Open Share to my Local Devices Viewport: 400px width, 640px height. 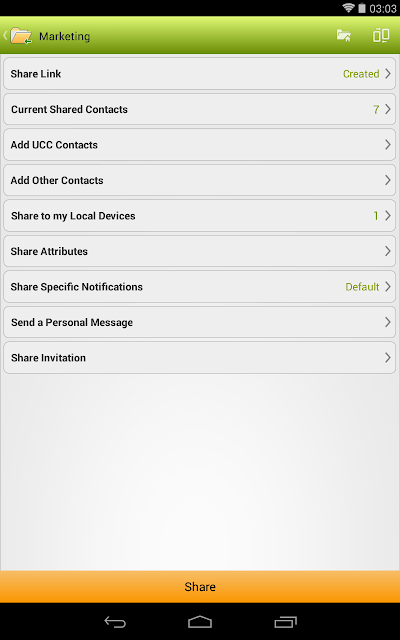pos(200,216)
